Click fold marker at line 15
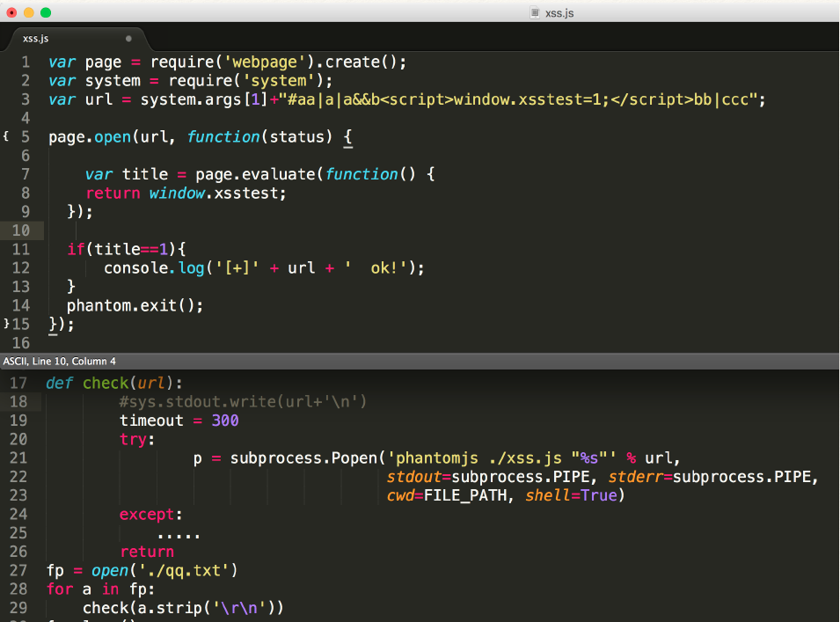Screen dimensions: 840x622 [6, 323]
